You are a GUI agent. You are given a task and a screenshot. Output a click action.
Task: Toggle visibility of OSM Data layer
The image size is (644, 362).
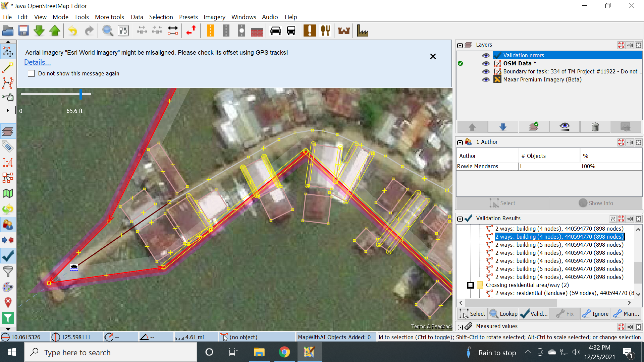coord(486,63)
